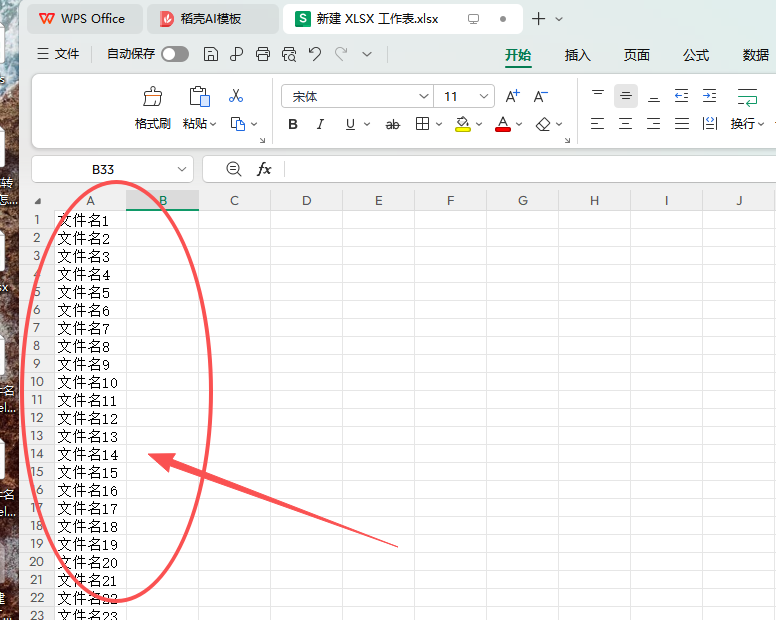Screen dimensions: 776x620
Task: Click the insert function fx icon
Action: pos(264,169)
